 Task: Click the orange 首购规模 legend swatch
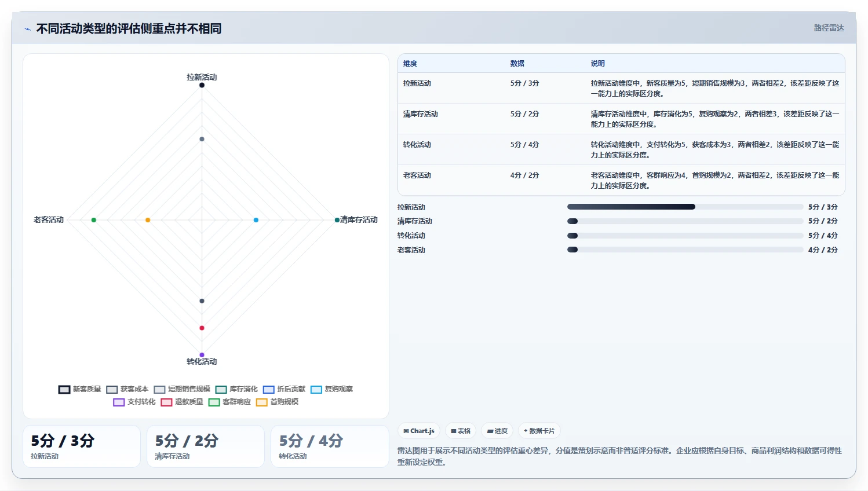pyautogui.click(x=261, y=402)
